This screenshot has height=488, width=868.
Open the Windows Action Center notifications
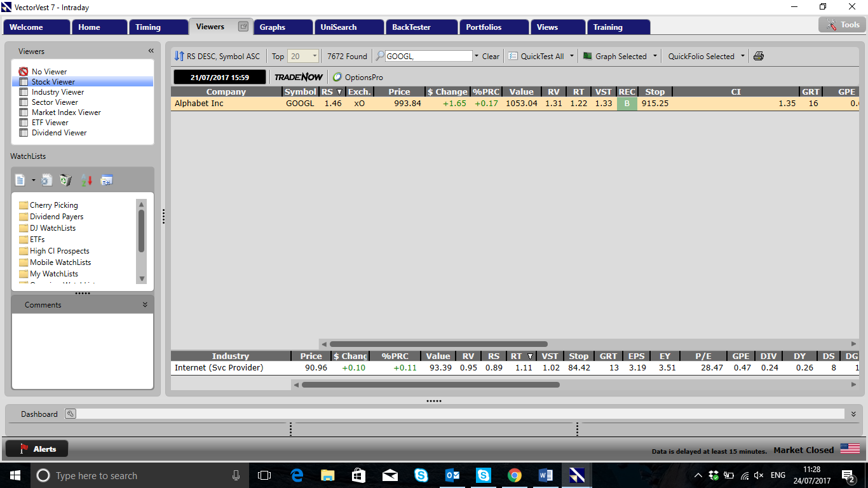848,475
